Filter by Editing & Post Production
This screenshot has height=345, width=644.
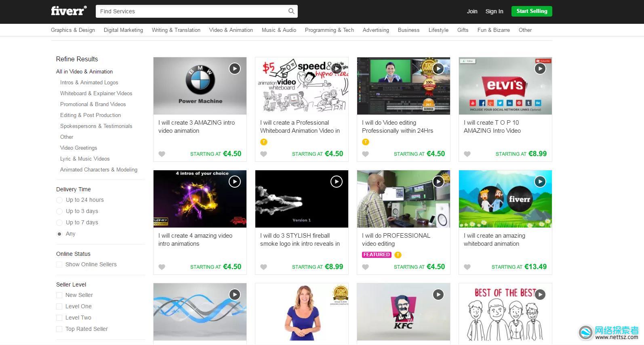pos(90,115)
